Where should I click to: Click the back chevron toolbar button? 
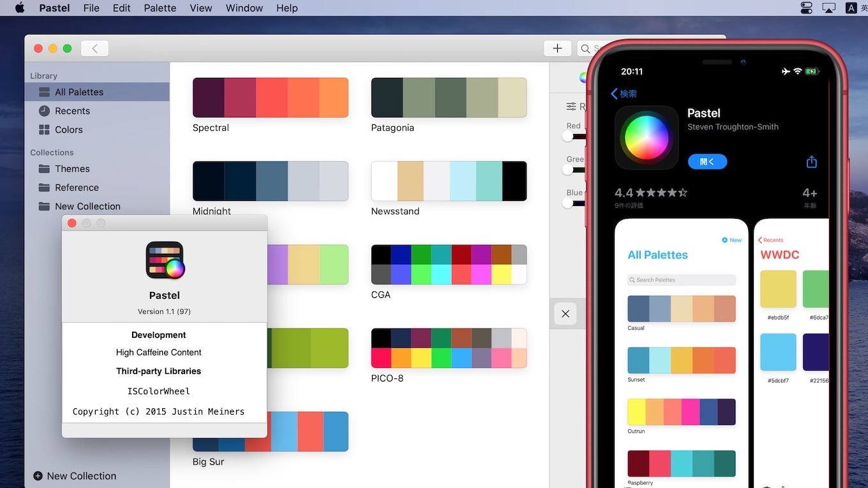(x=94, y=48)
